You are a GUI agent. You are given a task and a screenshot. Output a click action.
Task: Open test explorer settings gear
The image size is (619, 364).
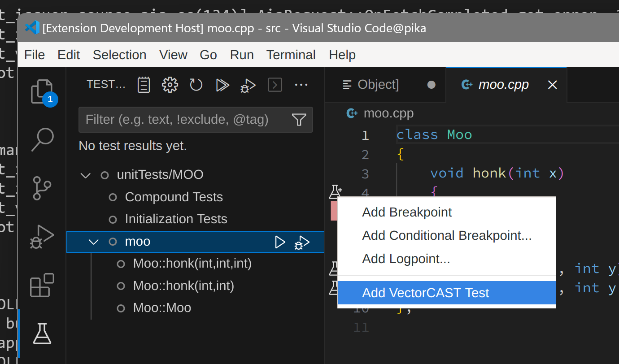coord(170,84)
